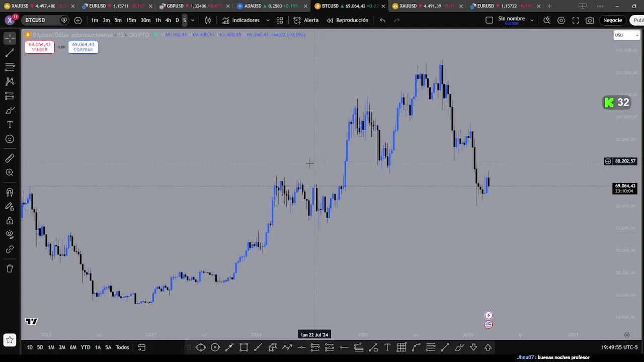Open the favorites star toolbar toggle

[x=10, y=340]
